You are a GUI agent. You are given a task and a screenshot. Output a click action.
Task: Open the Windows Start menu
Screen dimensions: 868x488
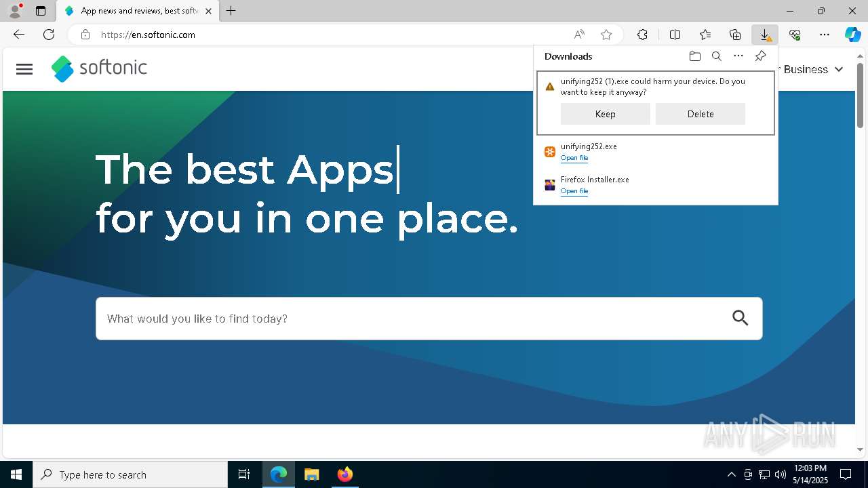[16, 474]
